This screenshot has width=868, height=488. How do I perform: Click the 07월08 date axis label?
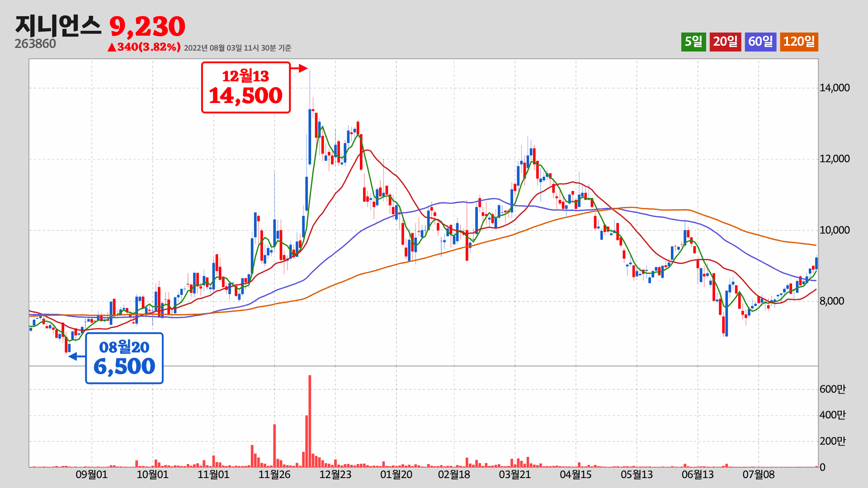pyautogui.click(x=759, y=474)
